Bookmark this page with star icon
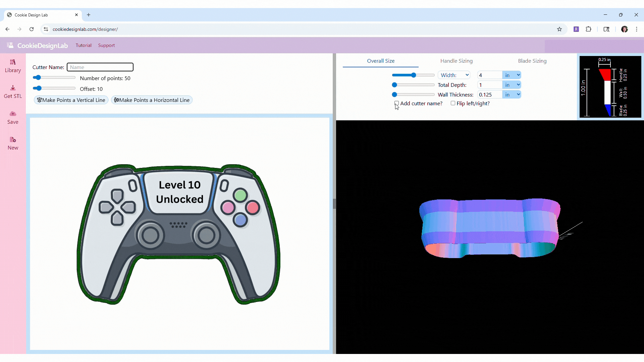Screen dimensions: 644x362 [x=559, y=29]
